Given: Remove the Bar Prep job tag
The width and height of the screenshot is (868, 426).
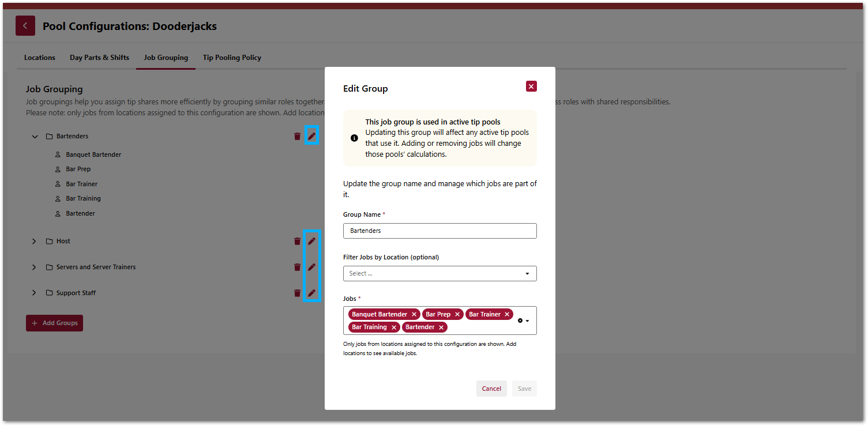Looking at the screenshot, I should coord(457,315).
